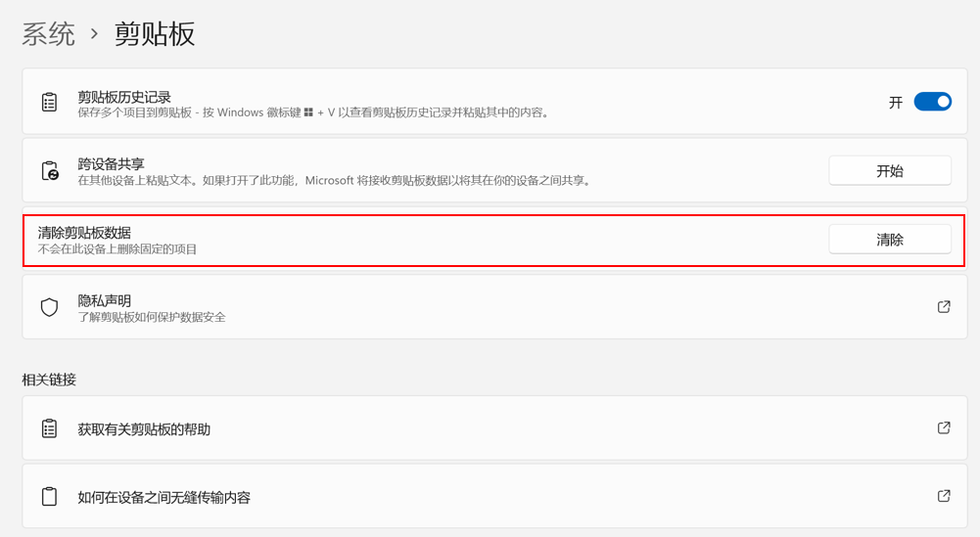Open 如何在设备之间无缝传输内容 link
The image size is (980, 537).
click(164, 497)
